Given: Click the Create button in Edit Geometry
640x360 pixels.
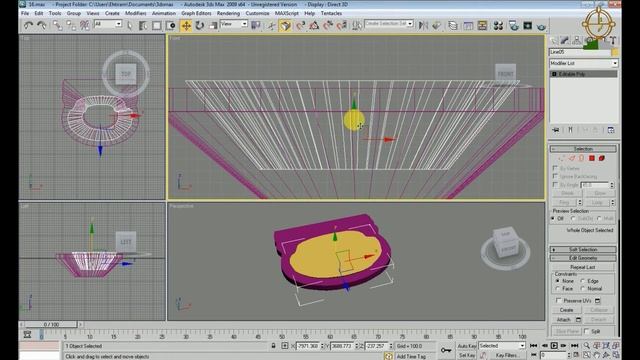Looking at the screenshot, I should 567,310.
